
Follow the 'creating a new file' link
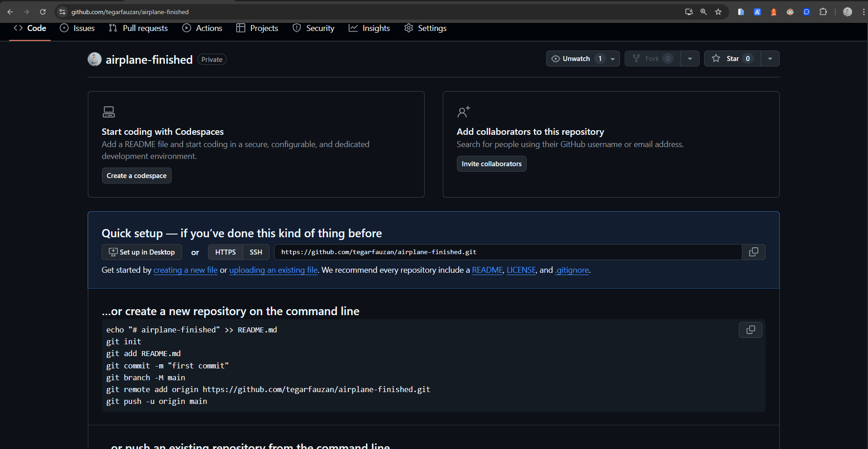point(185,270)
